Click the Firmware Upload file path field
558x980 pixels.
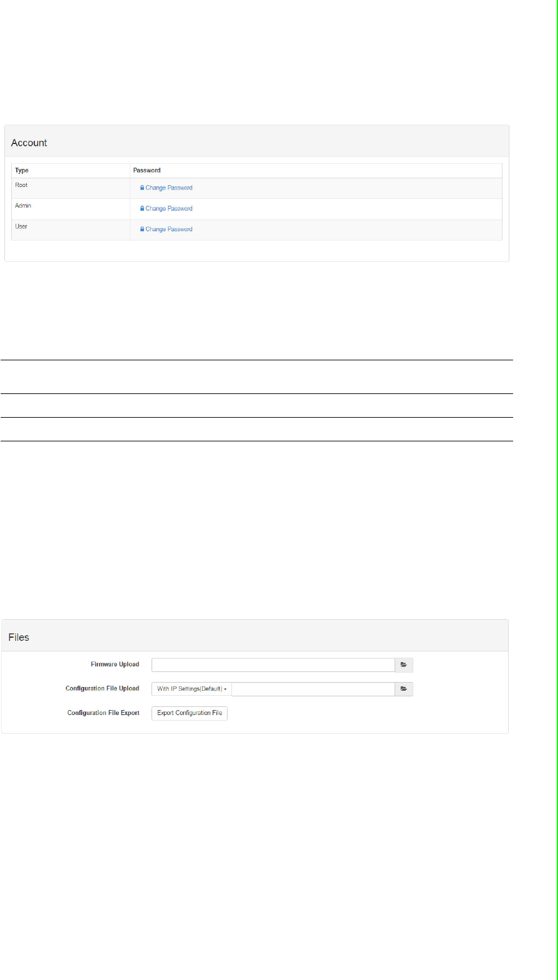(x=273, y=665)
